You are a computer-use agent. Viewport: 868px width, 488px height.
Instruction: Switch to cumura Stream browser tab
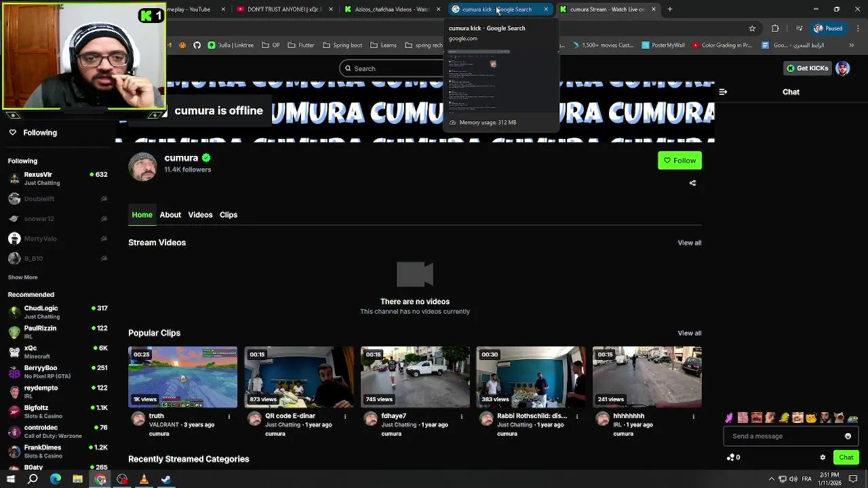(x=607, y=9)
